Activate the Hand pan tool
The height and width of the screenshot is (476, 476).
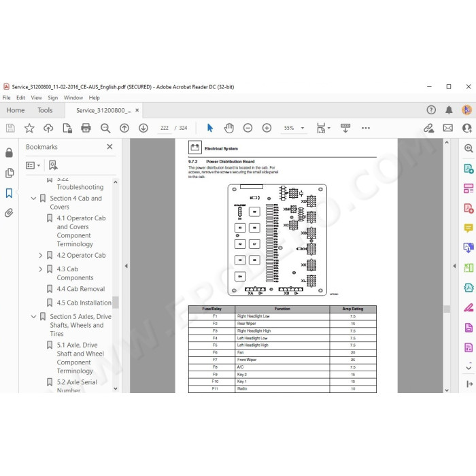click(x=229, y=128)
